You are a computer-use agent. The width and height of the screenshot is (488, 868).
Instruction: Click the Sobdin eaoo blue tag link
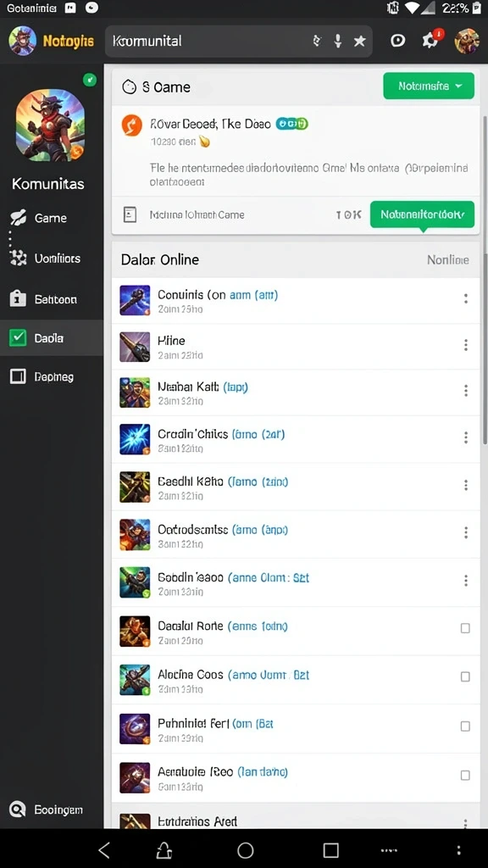click(269, 578)
